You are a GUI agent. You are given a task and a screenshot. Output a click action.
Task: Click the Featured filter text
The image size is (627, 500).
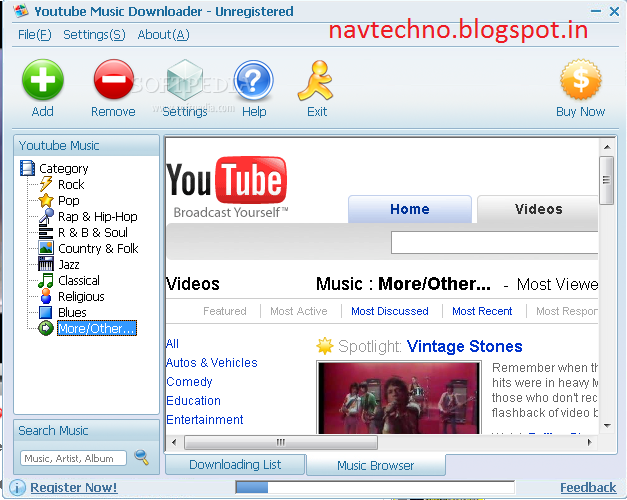225,311
